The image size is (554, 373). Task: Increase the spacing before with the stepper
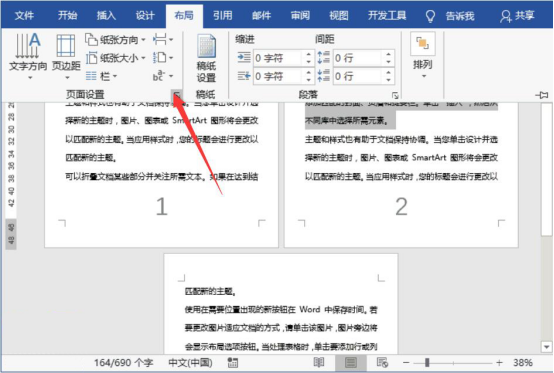388,54
